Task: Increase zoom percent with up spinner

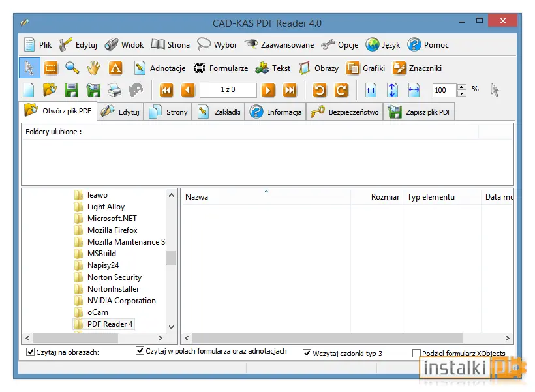Action: [461, 87]
